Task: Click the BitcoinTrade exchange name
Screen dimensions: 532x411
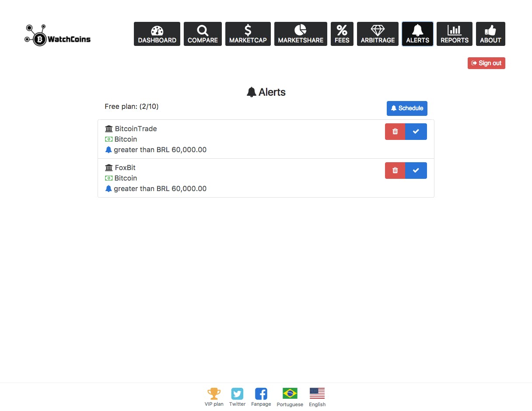Action: tap(136, 129)
